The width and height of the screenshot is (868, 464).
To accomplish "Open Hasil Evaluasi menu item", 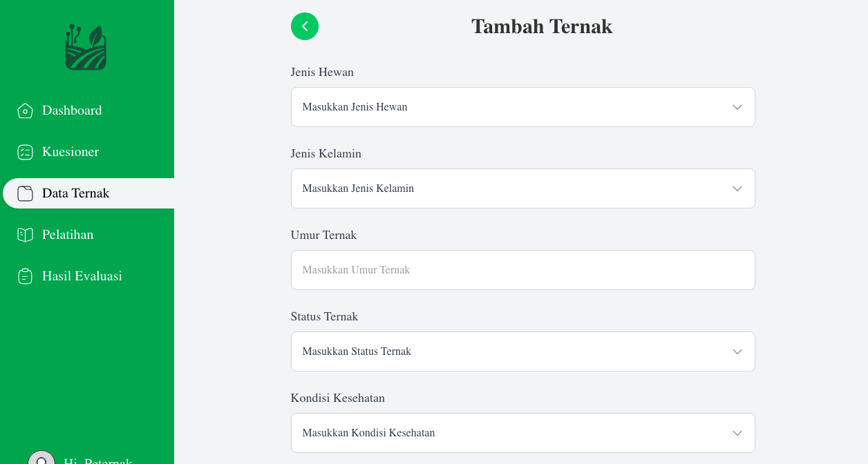I will pos(82,276).
